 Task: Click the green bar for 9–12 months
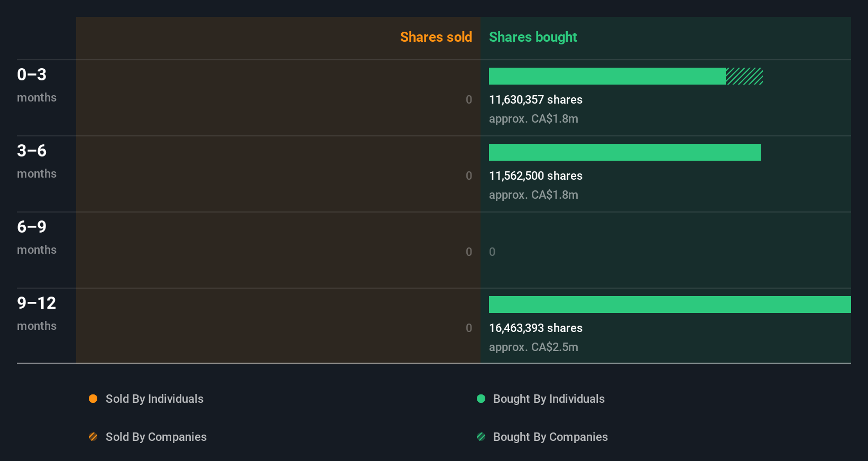point(670,305)
